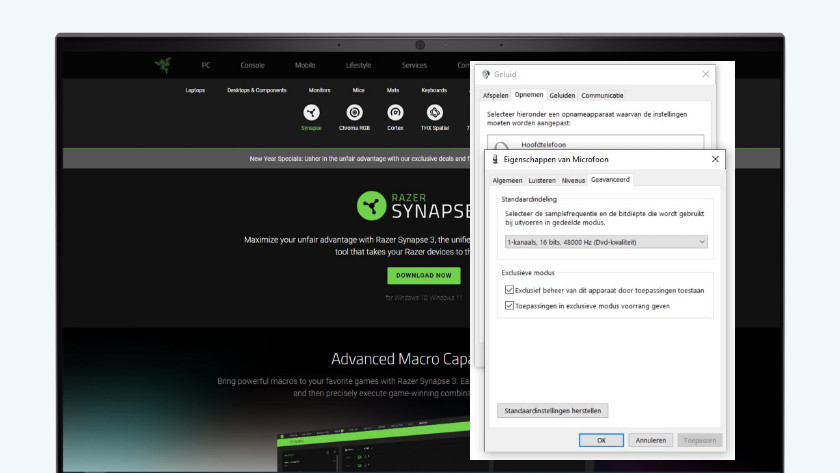Click the microphone icon in Eigenschappen title
The image size is (840, 473).
click(494, 159)
